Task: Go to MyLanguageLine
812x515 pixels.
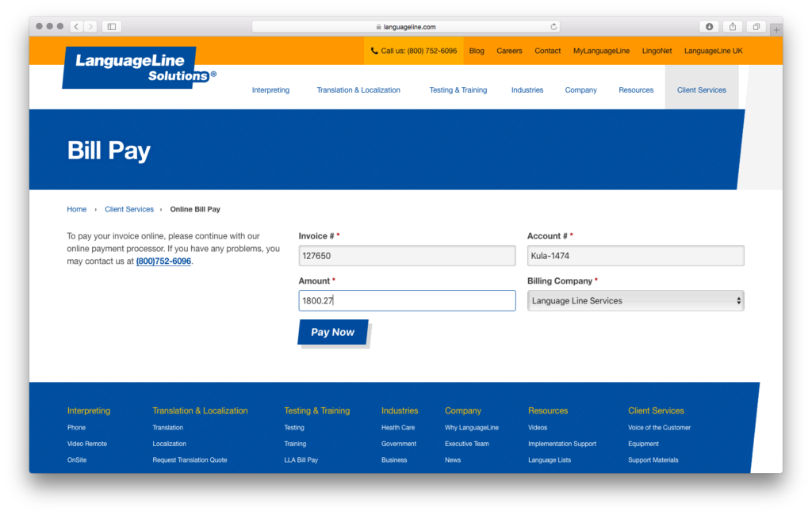Action: [601, 51]
